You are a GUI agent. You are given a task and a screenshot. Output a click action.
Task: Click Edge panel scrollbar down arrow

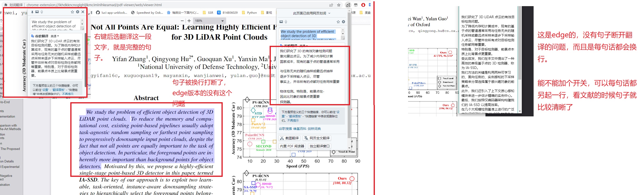pos(520,111)
